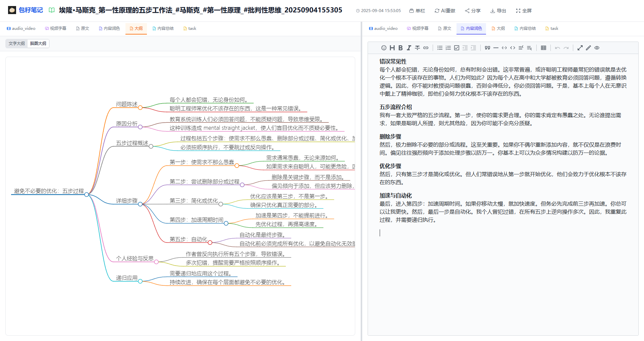Switch to 文字大纲 outline view
Viewport: 644px width, 341px height.
tap(17, 44)
